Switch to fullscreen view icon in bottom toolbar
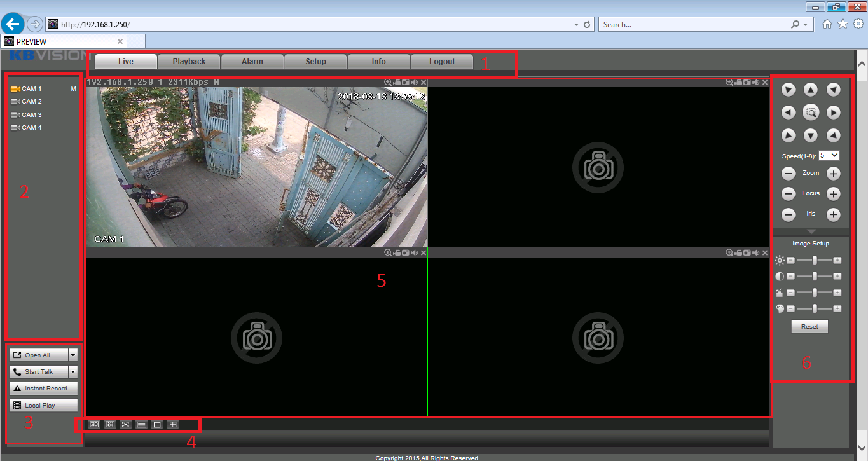 click(126, 424)
